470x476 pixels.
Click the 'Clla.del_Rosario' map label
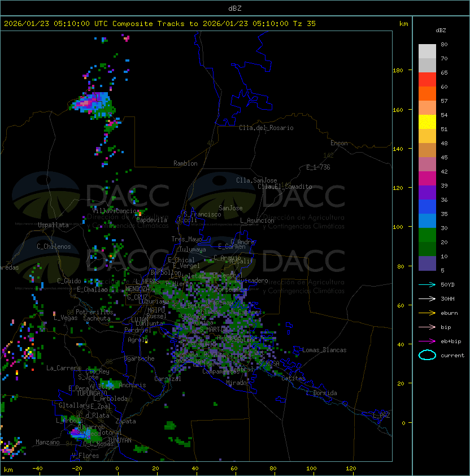tap(266, 128)
